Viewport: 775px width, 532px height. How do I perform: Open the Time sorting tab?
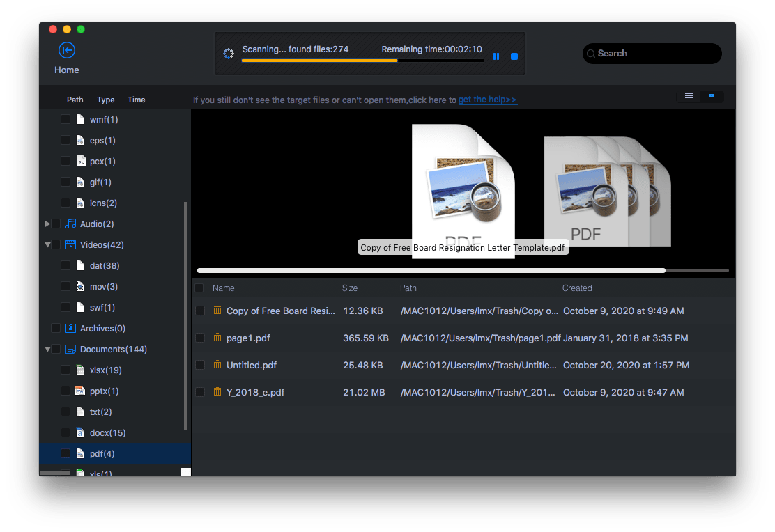pyautogui.click(x=136, y=100)
